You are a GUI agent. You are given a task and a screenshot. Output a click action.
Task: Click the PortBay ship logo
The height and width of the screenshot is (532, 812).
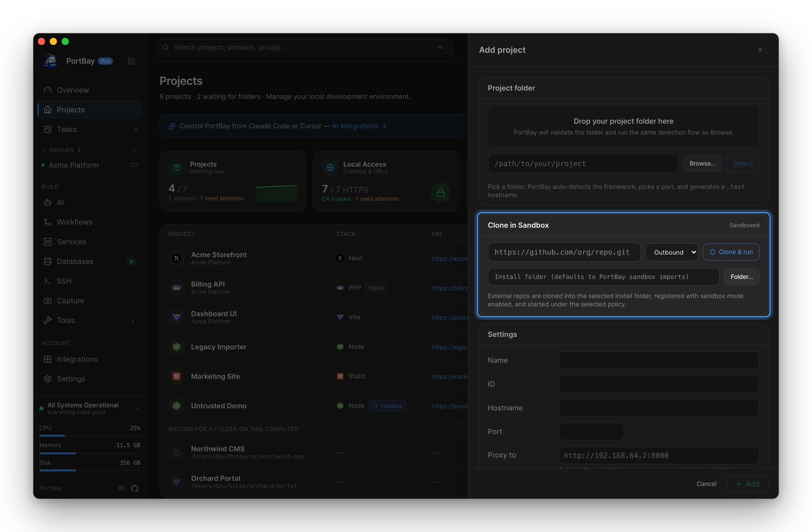(51, 61)
